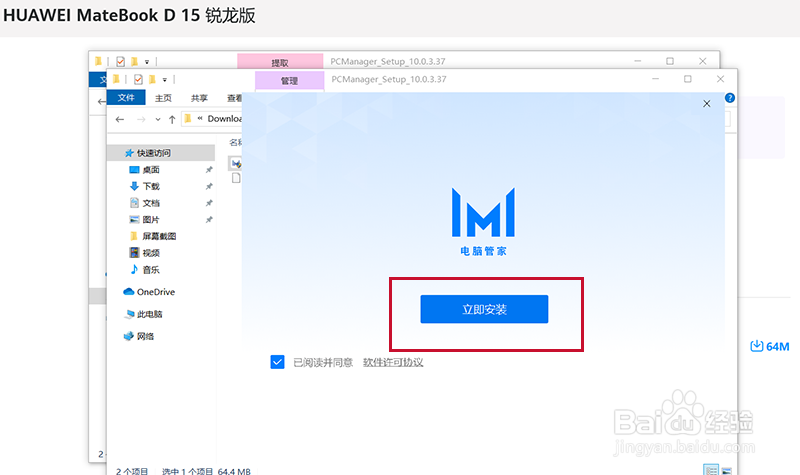Open the 文件 tab in front Explorer window
The height and width of the screenshot is (475, 800).
pyautogui.click(x=126, y=97)
